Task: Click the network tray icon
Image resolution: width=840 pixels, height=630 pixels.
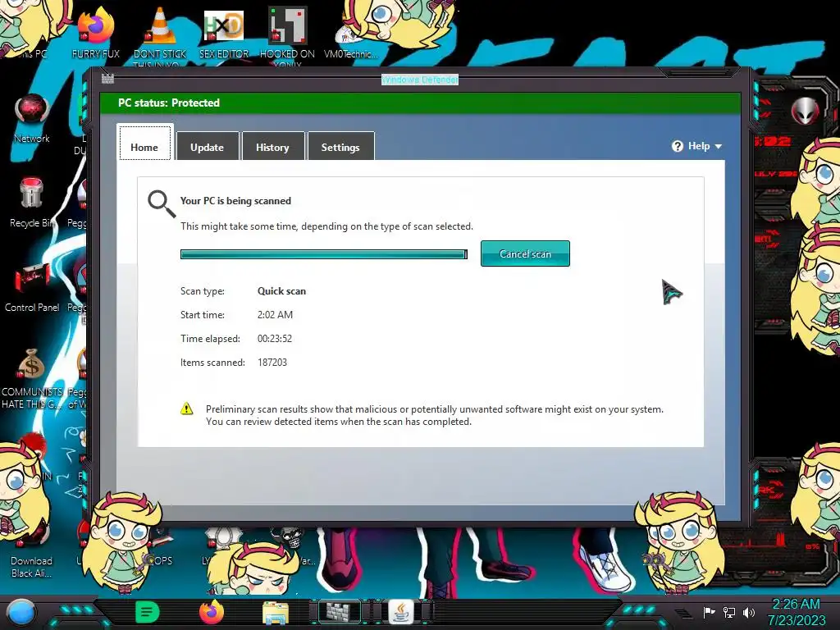Action: [x=729, y=612]
